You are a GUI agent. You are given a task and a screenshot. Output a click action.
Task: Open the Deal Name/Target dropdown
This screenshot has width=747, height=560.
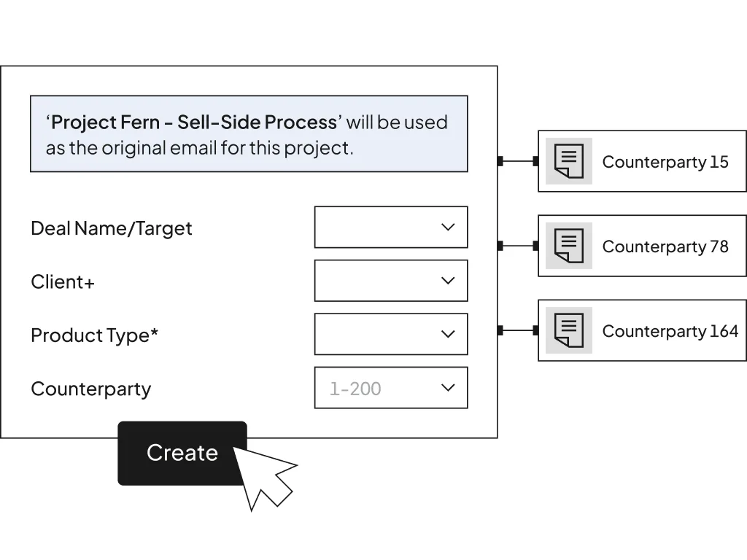(x=391, y=227)
